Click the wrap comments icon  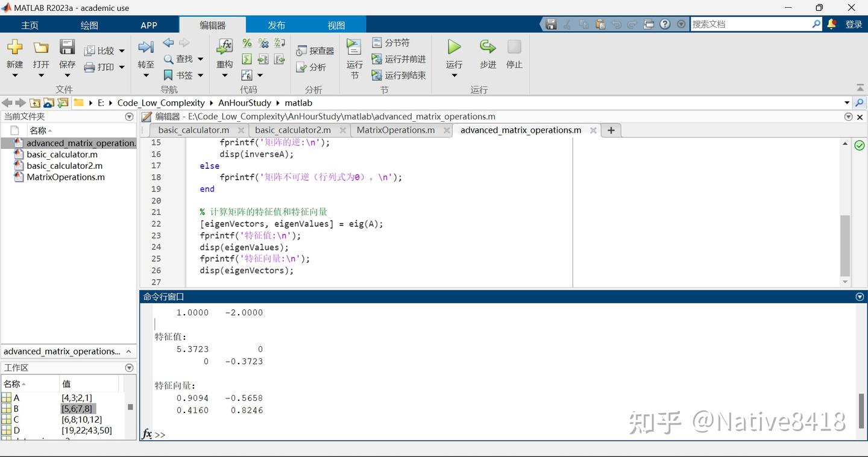(280, 43)
